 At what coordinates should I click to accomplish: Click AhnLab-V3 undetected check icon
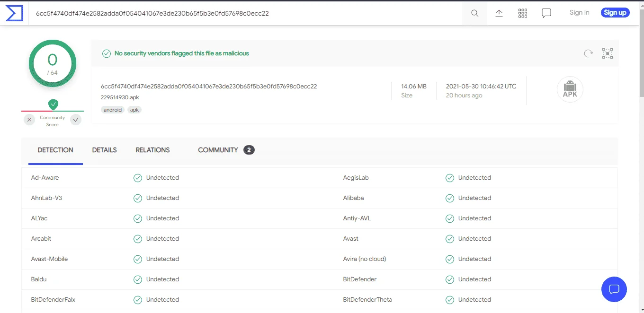coord(138,198)
